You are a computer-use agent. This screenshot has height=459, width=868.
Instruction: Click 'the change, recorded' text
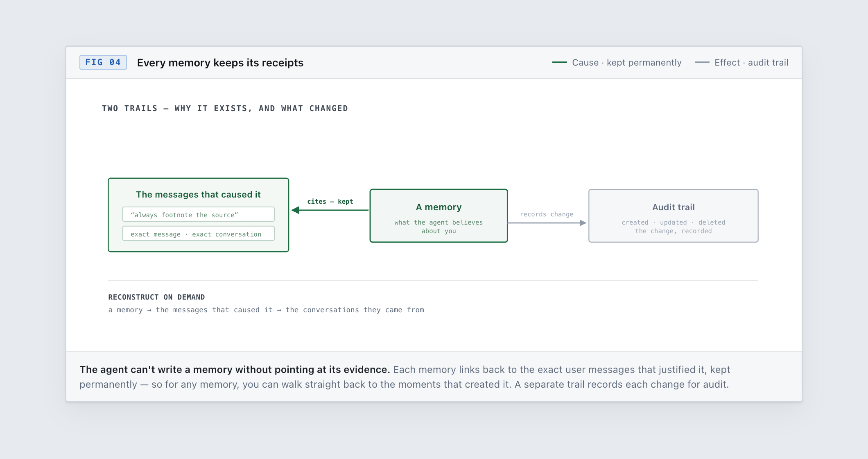click(673, 231)
